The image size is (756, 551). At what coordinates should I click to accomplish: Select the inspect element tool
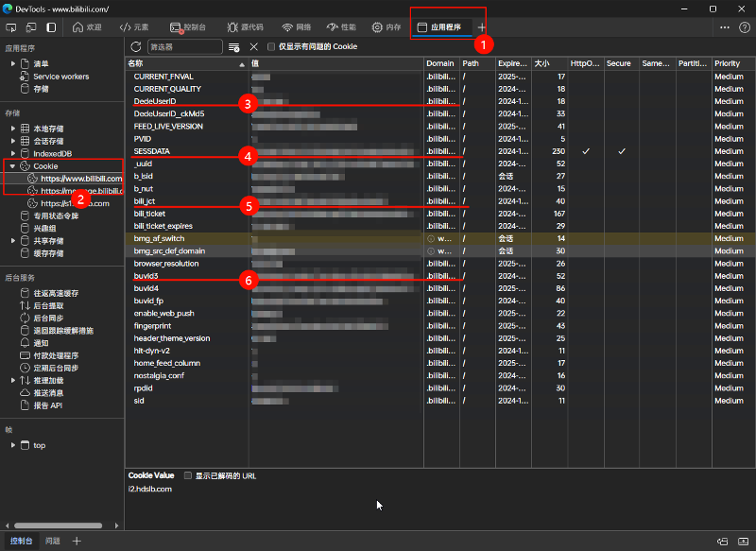[x=11, y=27]
